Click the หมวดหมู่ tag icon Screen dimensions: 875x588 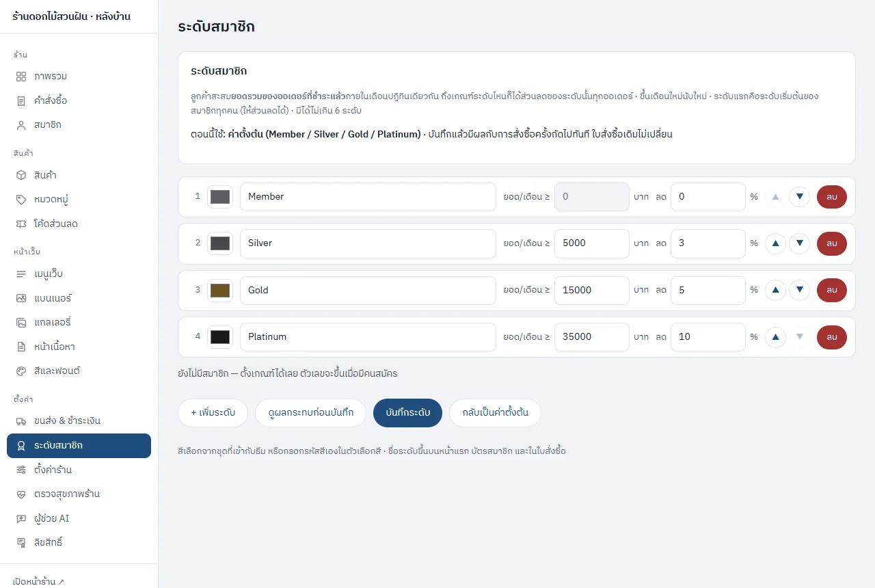tap(21, 199)
